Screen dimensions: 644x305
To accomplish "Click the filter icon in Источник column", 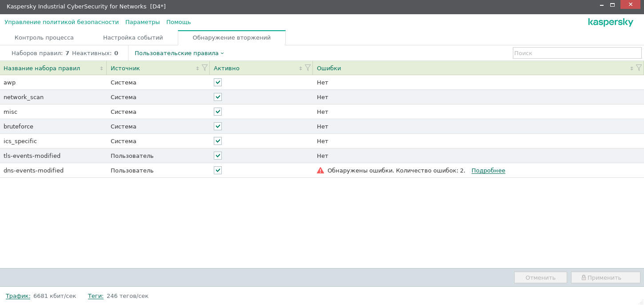I will 204,68.
